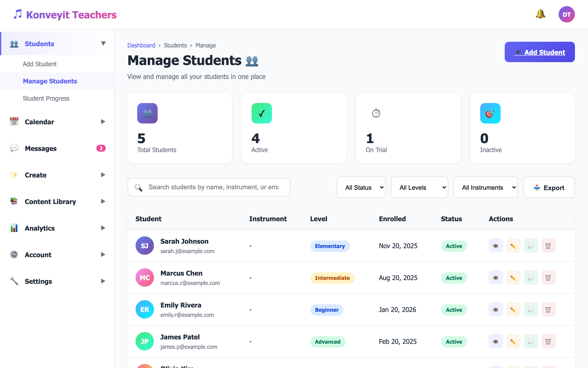The image size is (588, 368).
Task: Open the notifications bell
Action: pyautogui.click(x=540, y=14)
